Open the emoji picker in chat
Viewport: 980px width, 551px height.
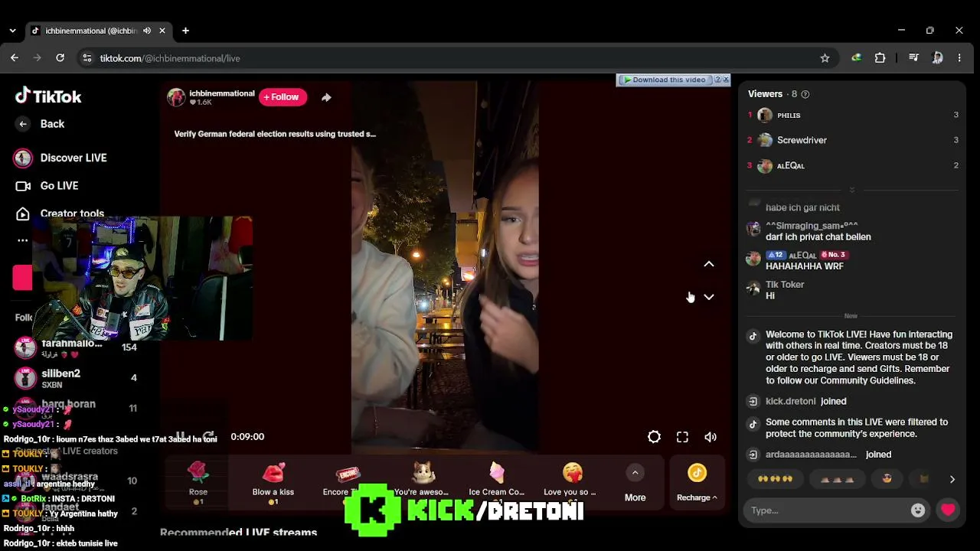[918, 510]
